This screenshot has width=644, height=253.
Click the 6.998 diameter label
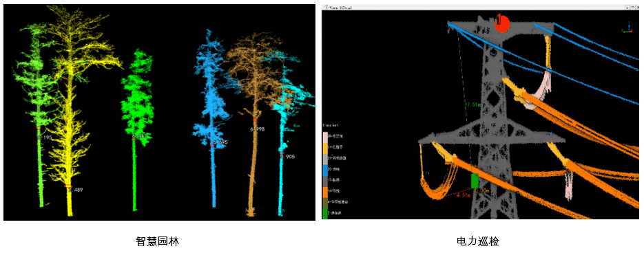[258, 129]
